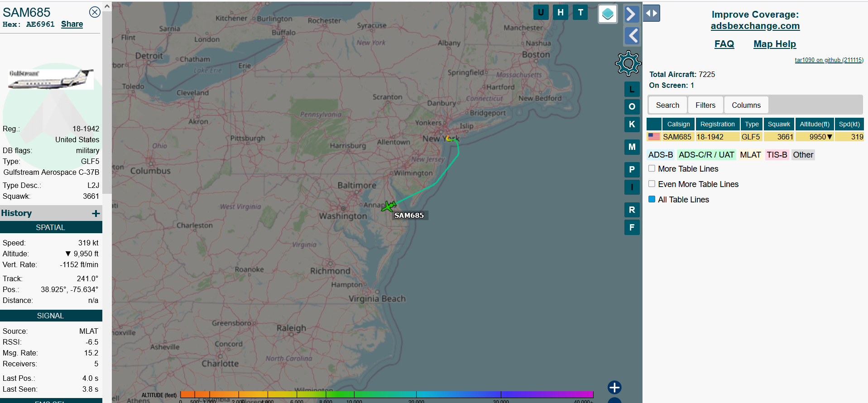Toggle the F map option button
The image size is (868, 403).
pyautogui.click(x=632, y=227)
